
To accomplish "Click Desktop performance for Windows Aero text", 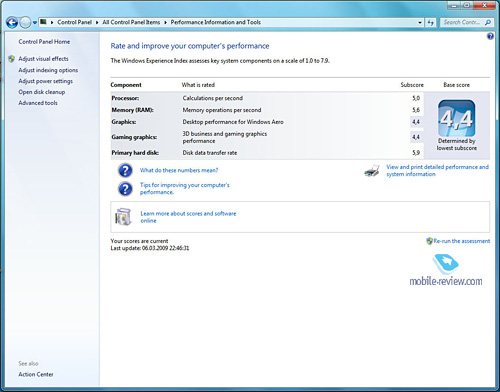I will coord(233,122).
